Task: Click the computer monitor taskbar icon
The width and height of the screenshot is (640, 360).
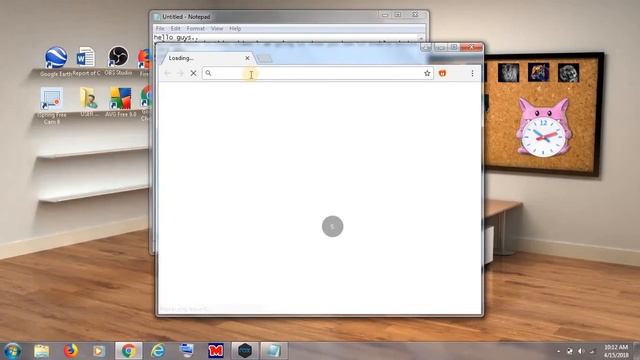Action: click(x=187, y=351)
